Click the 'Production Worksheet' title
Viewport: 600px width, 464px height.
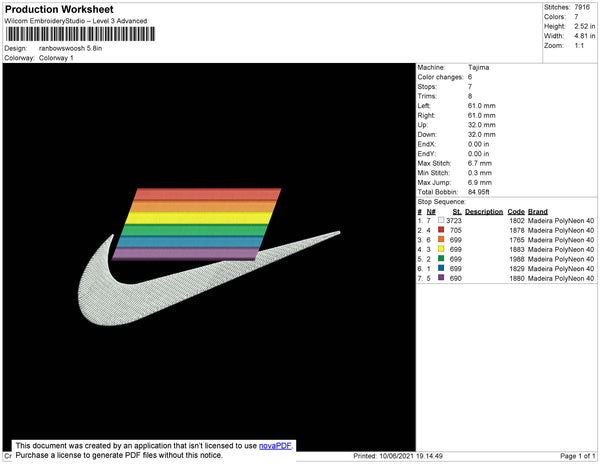(x=59, y=10)
